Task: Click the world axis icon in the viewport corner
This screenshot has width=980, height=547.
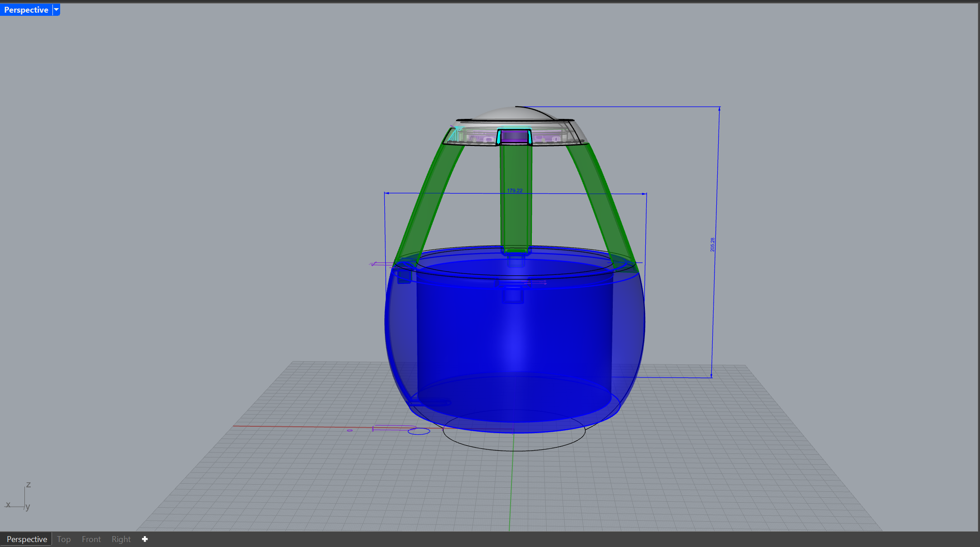Action: click(x=19, y=497)
